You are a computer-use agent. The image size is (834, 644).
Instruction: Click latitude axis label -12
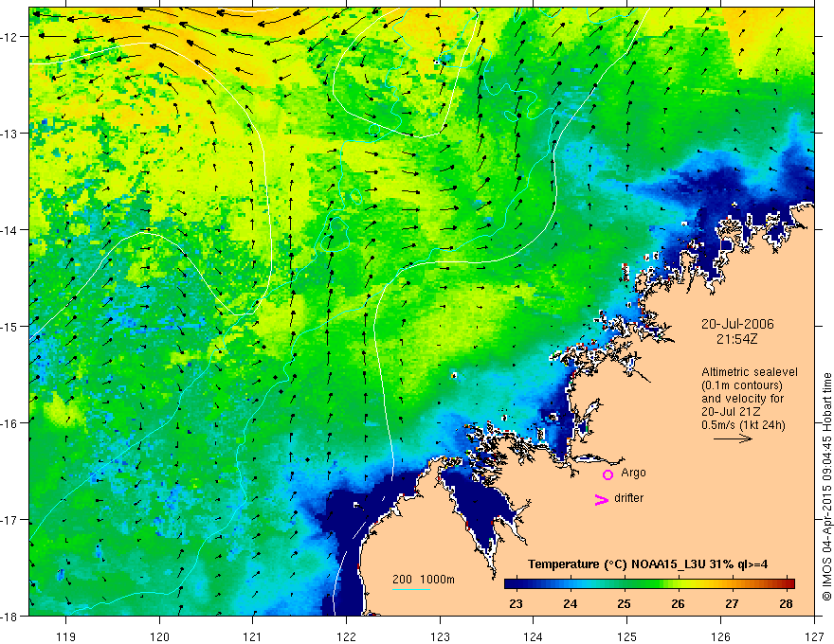point(9,37)
